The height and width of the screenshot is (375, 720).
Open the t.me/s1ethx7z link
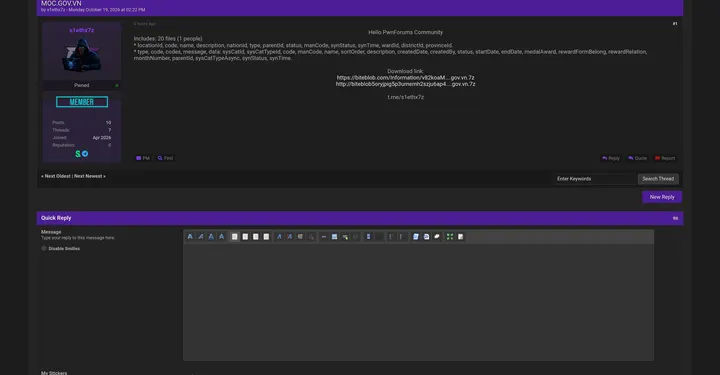(405, 97)
